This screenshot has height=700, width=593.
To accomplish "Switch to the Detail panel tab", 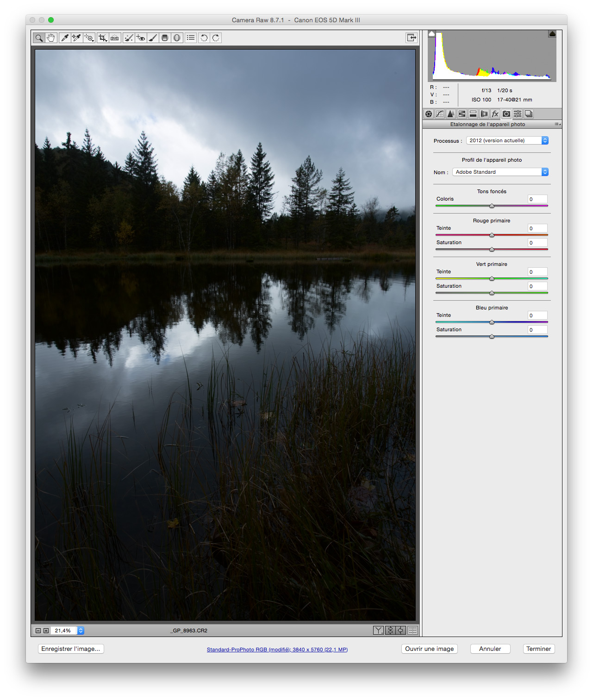I will pos(451,114).
